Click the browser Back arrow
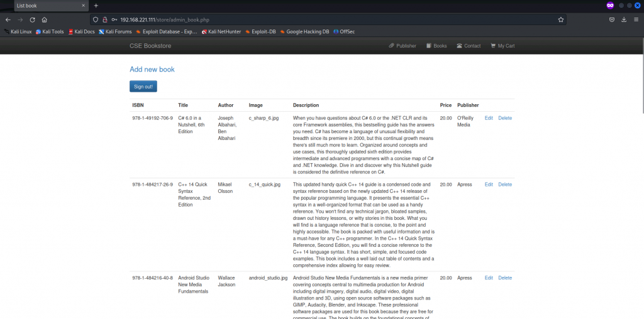Screen dimensions: 644x319 8,19
